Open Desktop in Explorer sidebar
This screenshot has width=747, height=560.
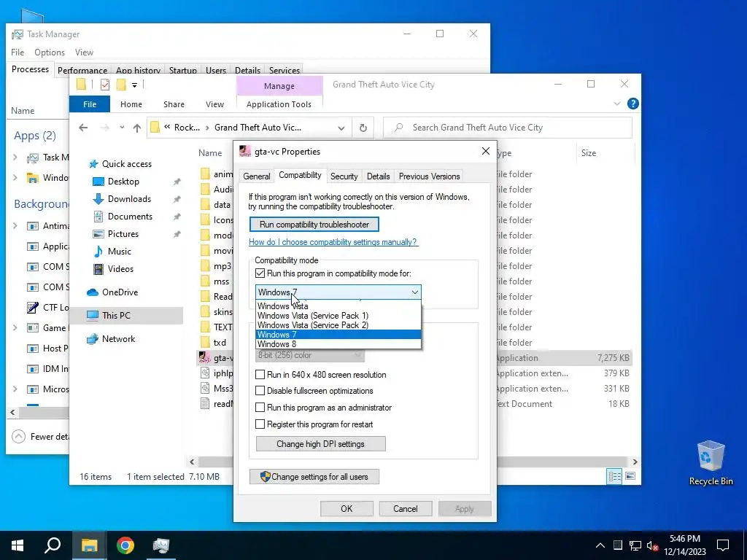pos(123,182)
